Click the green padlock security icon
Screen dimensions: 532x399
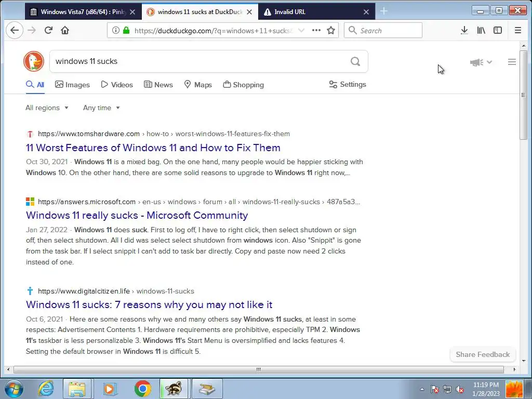pyautogui.click(x=126, y=30)
